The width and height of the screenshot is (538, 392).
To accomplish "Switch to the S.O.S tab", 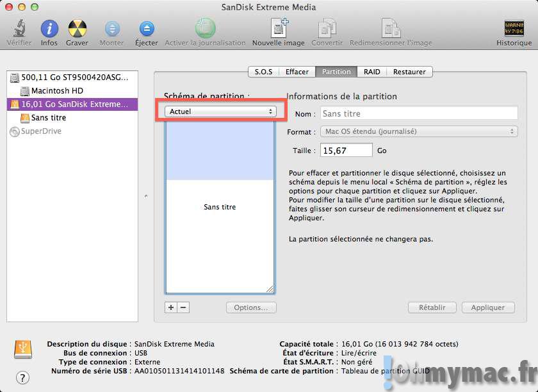I will (263, 72).
